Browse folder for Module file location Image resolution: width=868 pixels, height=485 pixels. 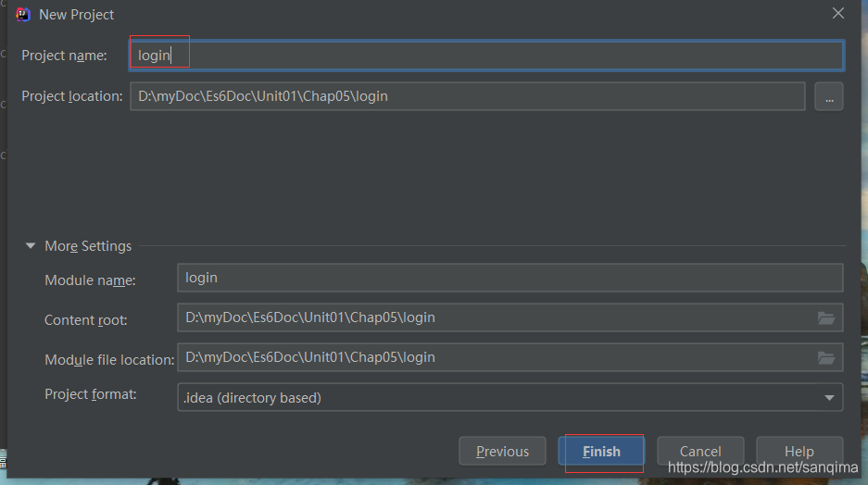[826, 358]
